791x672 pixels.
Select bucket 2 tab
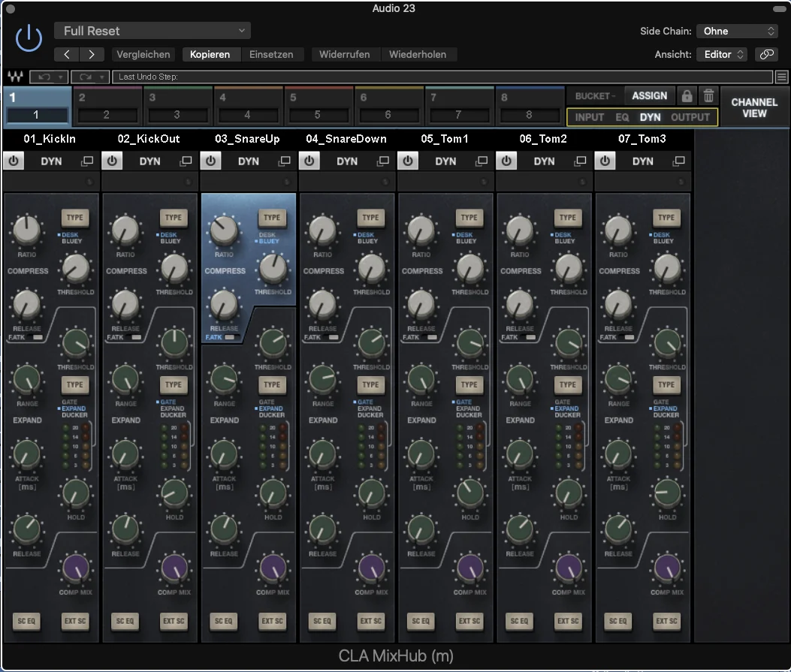(x=107, y=106)
